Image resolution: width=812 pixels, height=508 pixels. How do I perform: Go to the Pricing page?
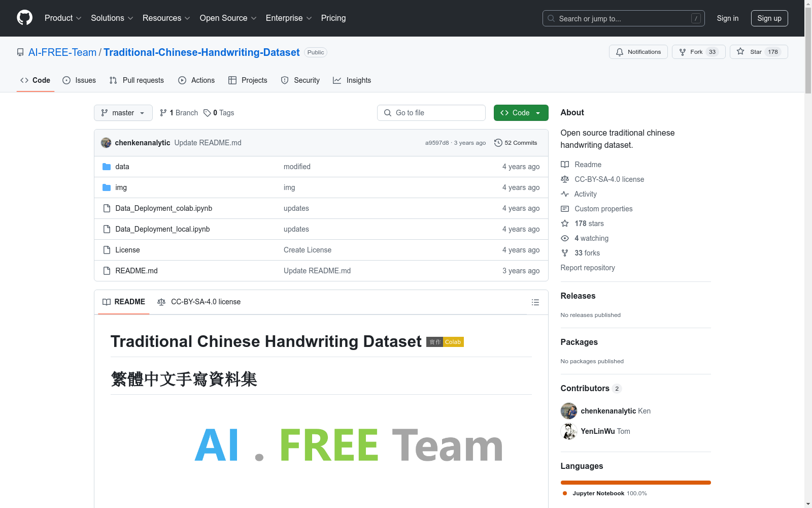coord(333,18)
